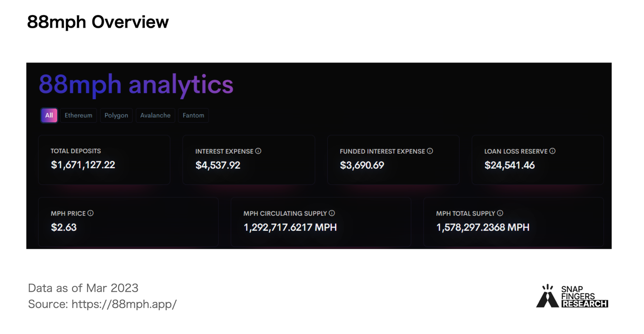Click the 1,578,297.2368 MPH total supply figure
This screenshot has width=644, height=334.
pos(482,227)
